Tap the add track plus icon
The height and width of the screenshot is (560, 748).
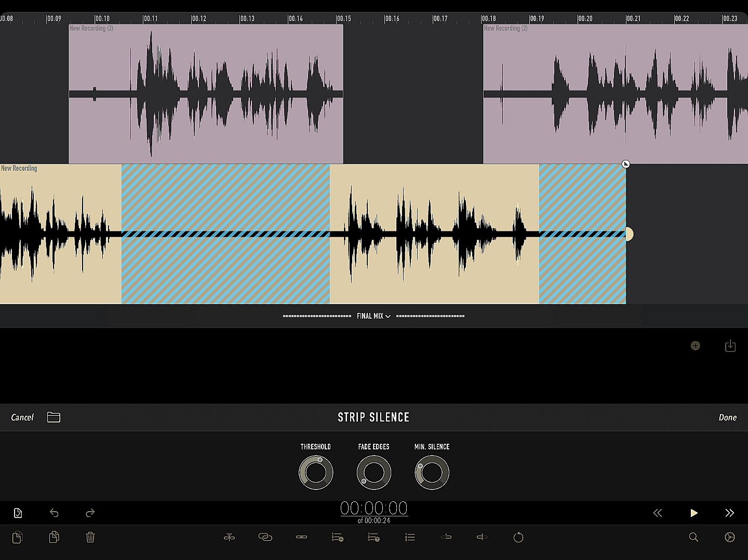(696, 346)
